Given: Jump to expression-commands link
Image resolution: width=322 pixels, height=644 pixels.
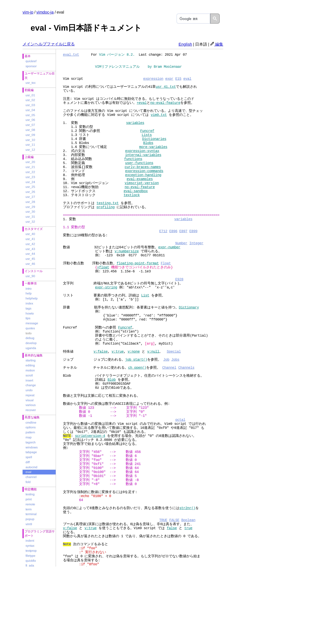Looking at the screenshot, I should [x=144, y=171].
